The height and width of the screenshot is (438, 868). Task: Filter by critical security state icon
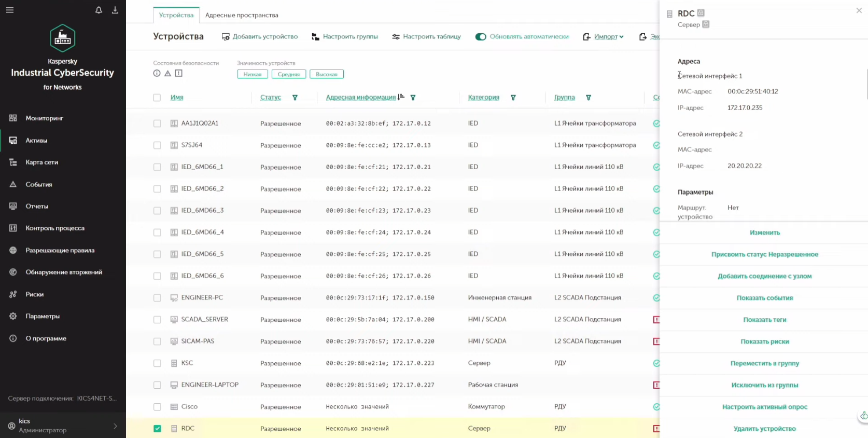[179, 73]
